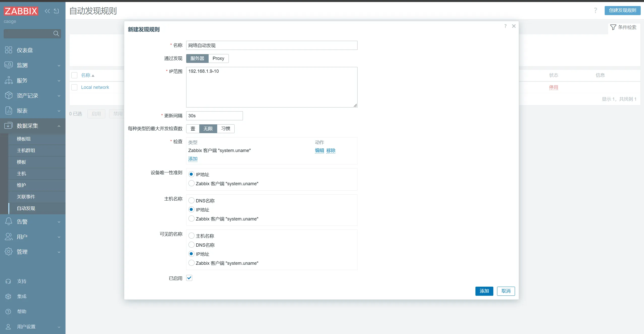Open the 仪表盘 dashboard icon
This screenshot has width=644, height=334.
pos(9,50)
